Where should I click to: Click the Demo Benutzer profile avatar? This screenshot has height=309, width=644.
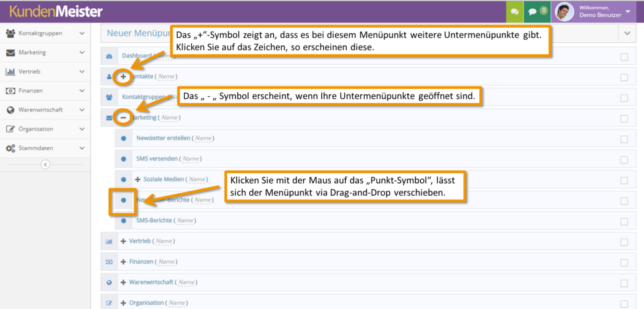[x=563, y=12]
